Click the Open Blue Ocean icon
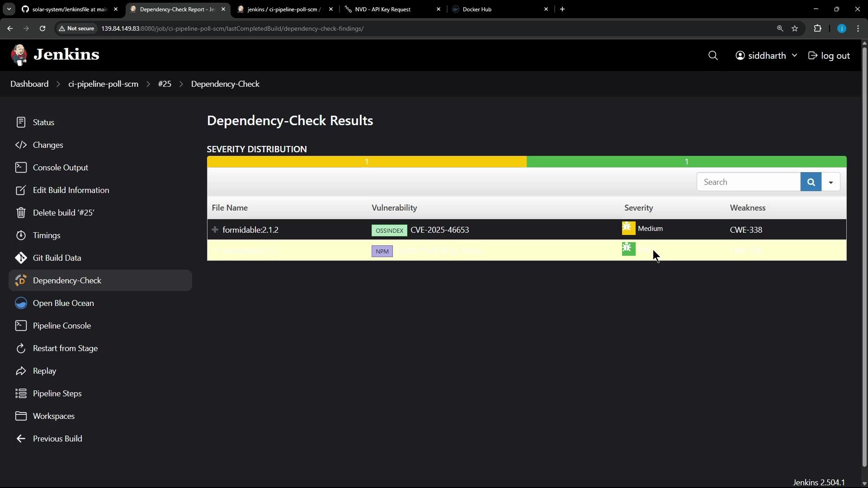Image resolution: width=868 pixels, height=488 pixels. point(21,303)
